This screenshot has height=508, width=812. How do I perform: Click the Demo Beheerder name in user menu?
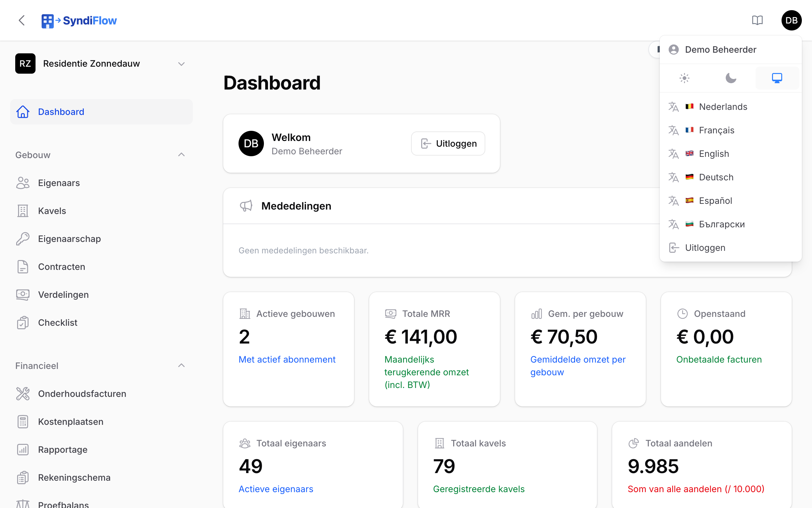click(x=720, y=50)
